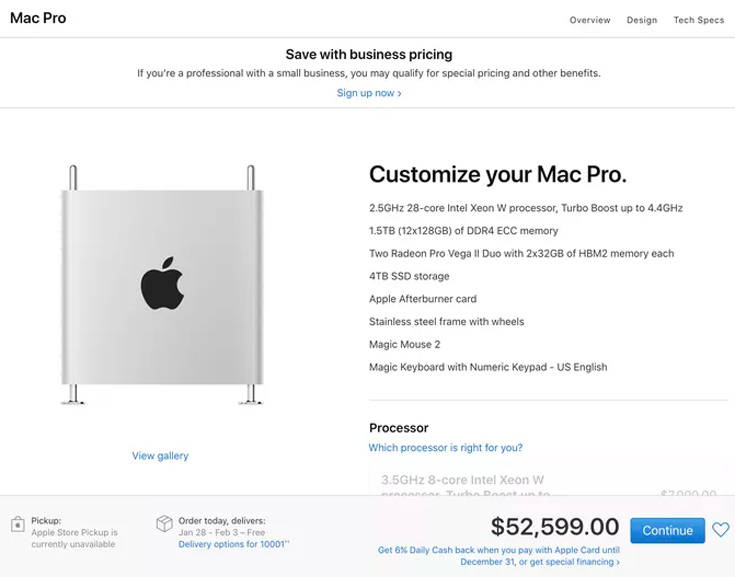Open Delivery options for 10001
This screenshot has height=577, width=735.
pyautogui.click(x=234, y=544)
